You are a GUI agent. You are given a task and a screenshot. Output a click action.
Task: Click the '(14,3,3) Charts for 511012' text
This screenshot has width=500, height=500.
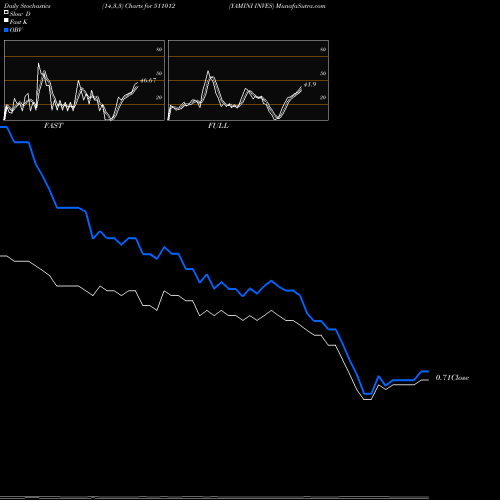139,6
